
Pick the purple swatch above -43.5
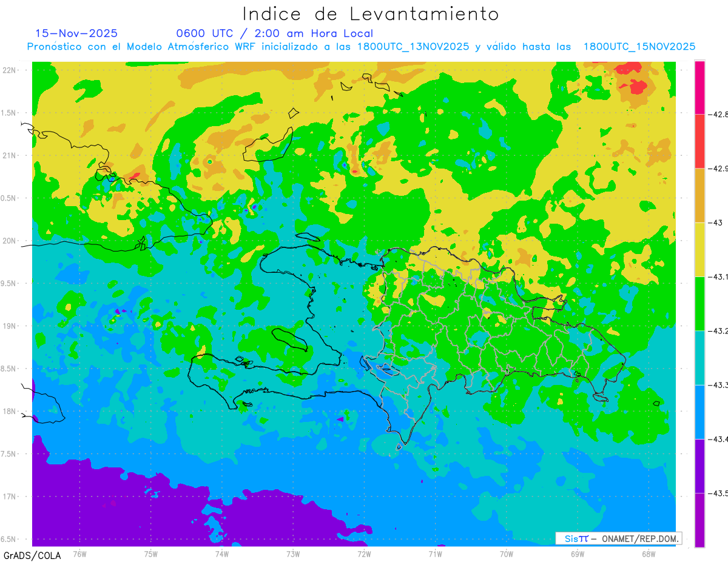[x=699, y=466]
